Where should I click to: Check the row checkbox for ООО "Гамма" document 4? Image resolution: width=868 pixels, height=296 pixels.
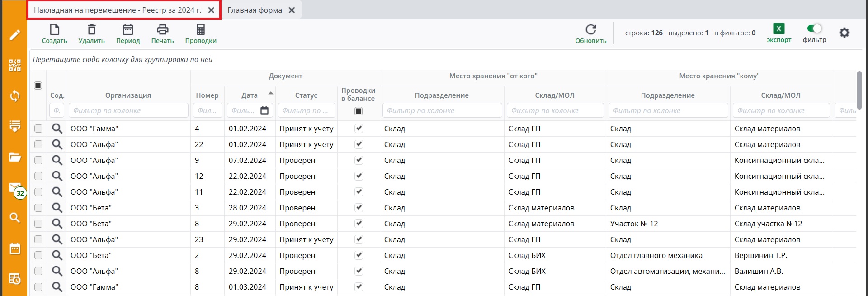coord(38,129)
